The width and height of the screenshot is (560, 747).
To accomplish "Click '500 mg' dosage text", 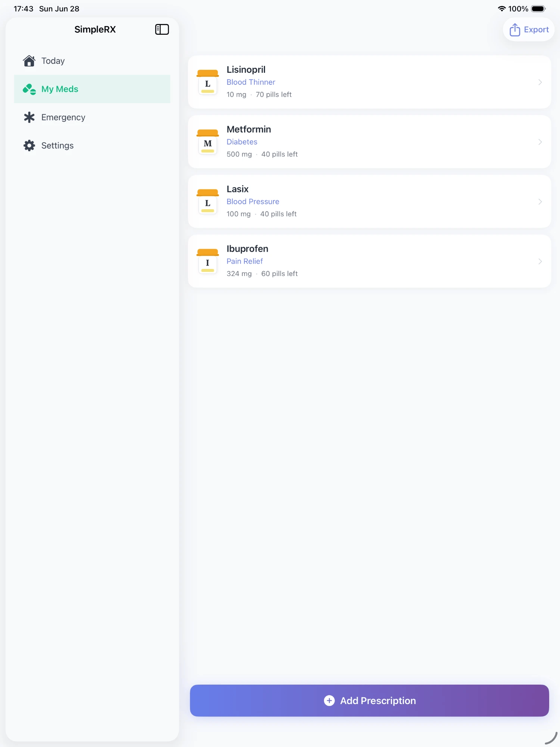I will point(239,154).
